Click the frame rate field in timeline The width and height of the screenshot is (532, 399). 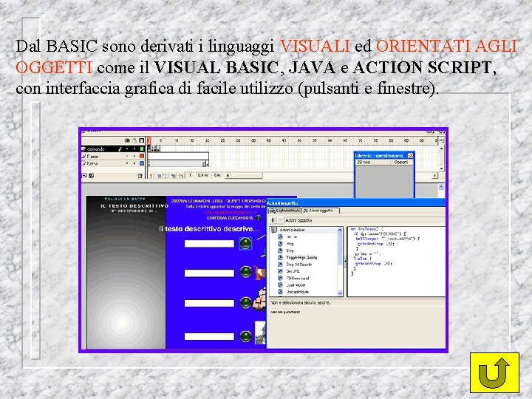(x=202, y=175)
